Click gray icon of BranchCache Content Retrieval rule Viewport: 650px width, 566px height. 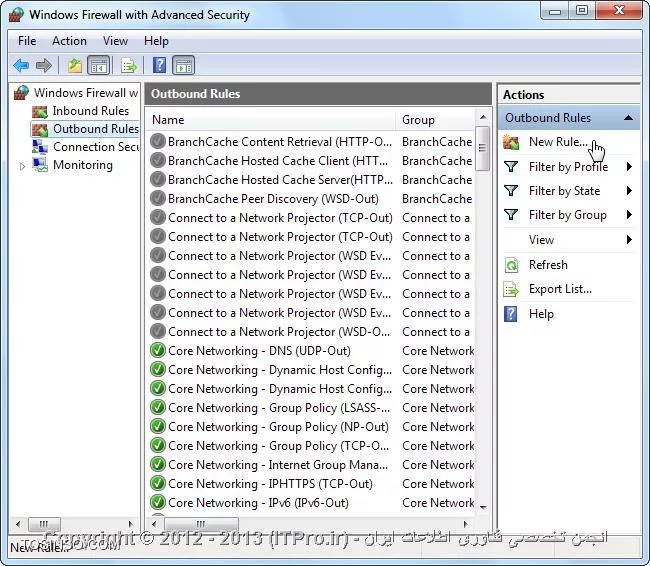click(x=158, y=141)
